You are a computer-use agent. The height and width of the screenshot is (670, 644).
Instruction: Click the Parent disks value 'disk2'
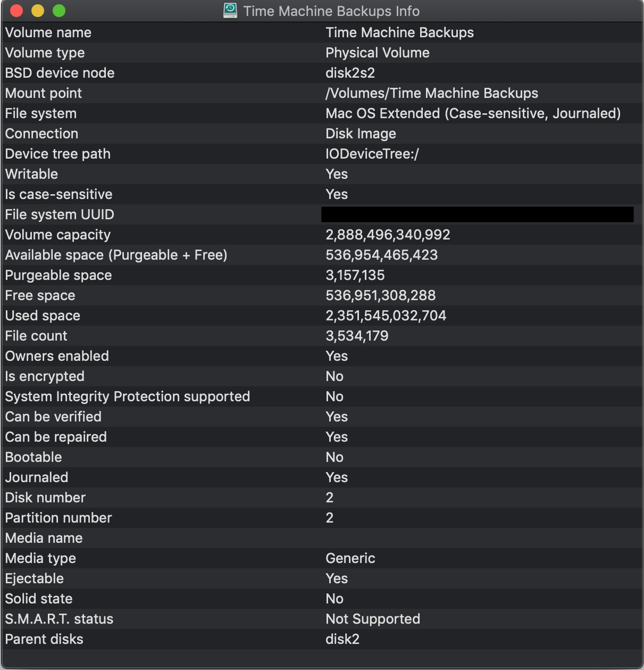342,639
